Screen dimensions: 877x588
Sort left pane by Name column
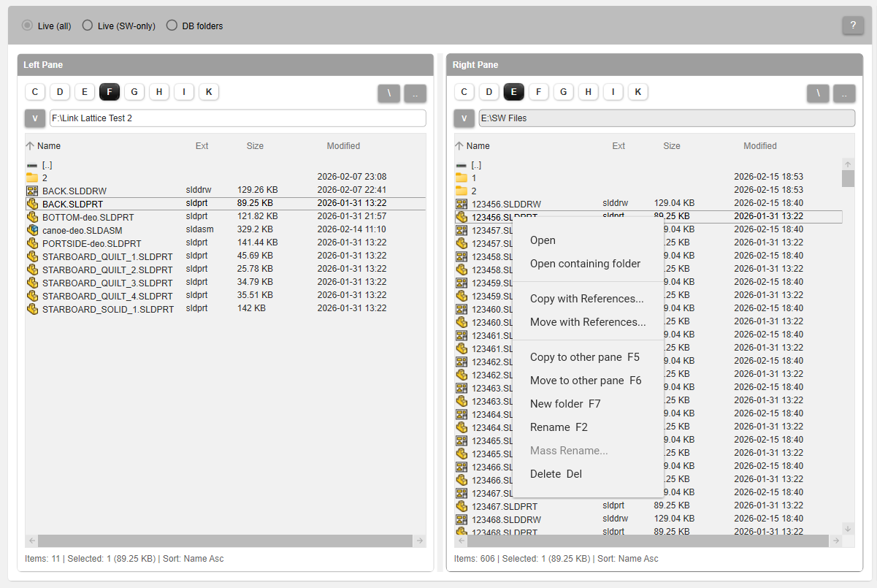tap(49, 146)
